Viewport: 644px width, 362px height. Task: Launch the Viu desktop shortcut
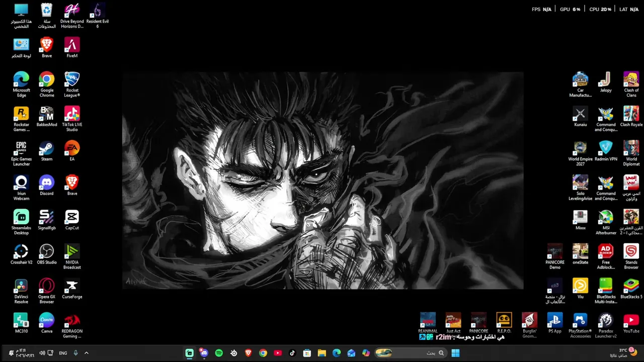pyautogui.click(x=580, y=289)
